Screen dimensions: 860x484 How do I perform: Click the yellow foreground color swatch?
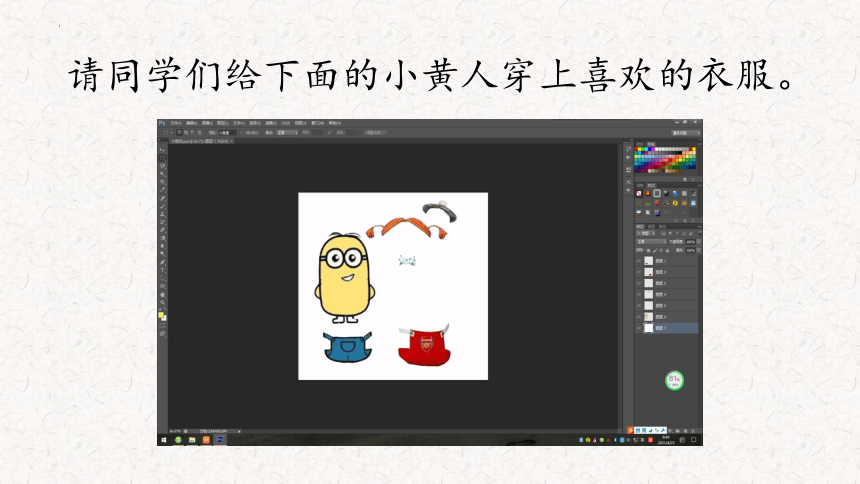[161, 316]
